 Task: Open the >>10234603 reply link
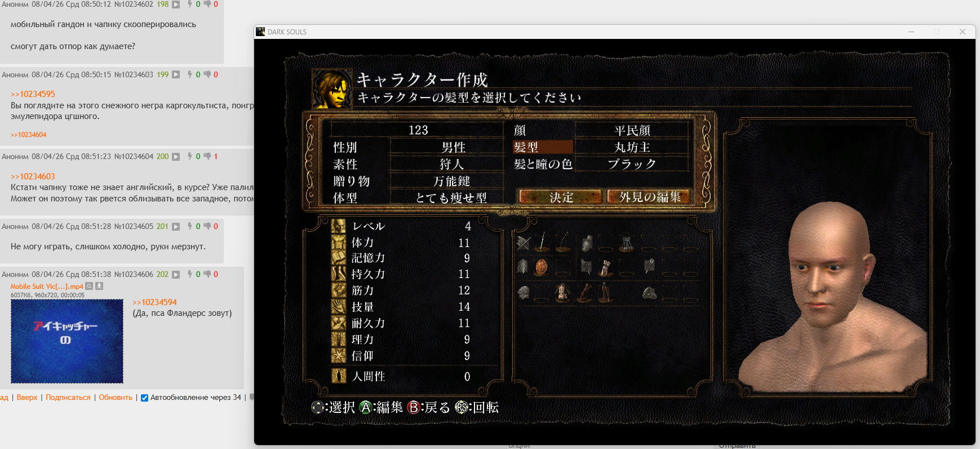coord(33,177)
